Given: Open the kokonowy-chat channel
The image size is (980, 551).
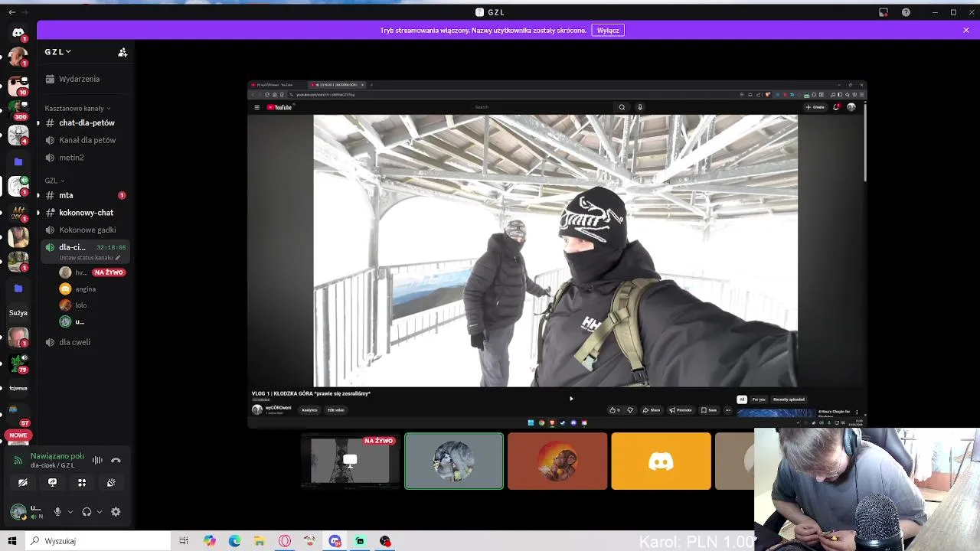Looking at the screenshot, I should click(85, 213).
